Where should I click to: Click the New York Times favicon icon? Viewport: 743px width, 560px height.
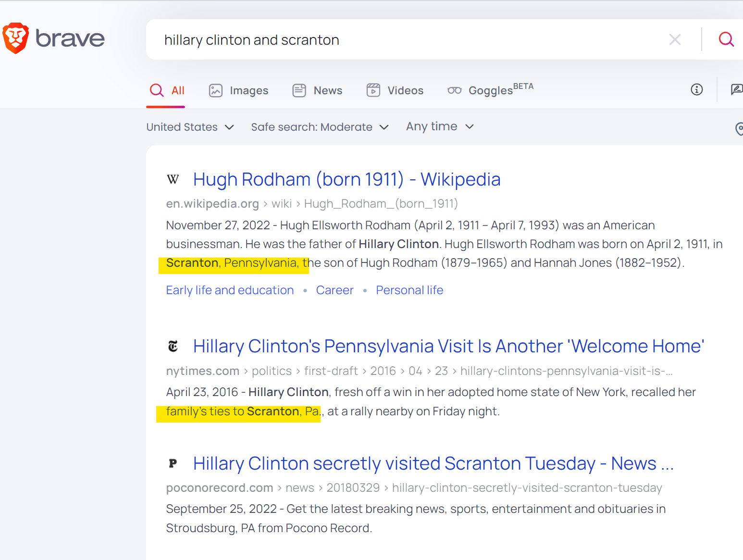tap(173, 346)
